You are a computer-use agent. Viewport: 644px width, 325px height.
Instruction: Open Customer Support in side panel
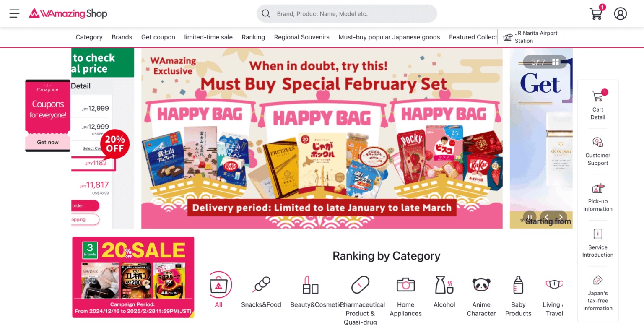(x=597, y=151)
